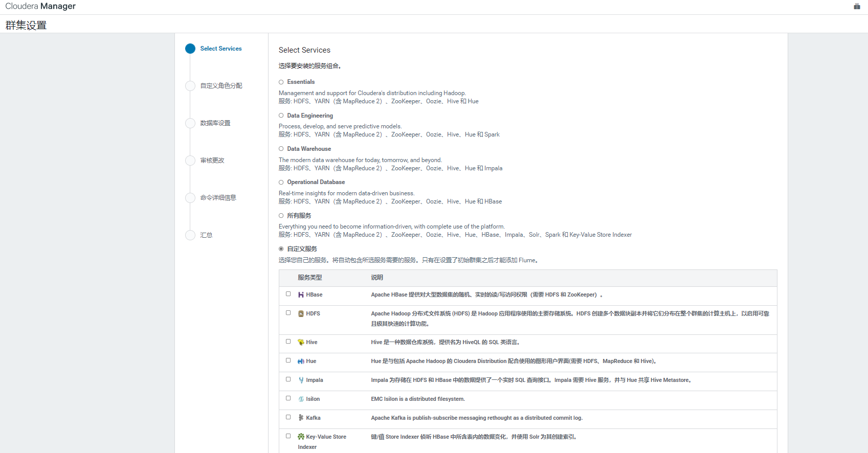Tick the Kafka service checkbox
868x453 pixels.
point(288,417)
